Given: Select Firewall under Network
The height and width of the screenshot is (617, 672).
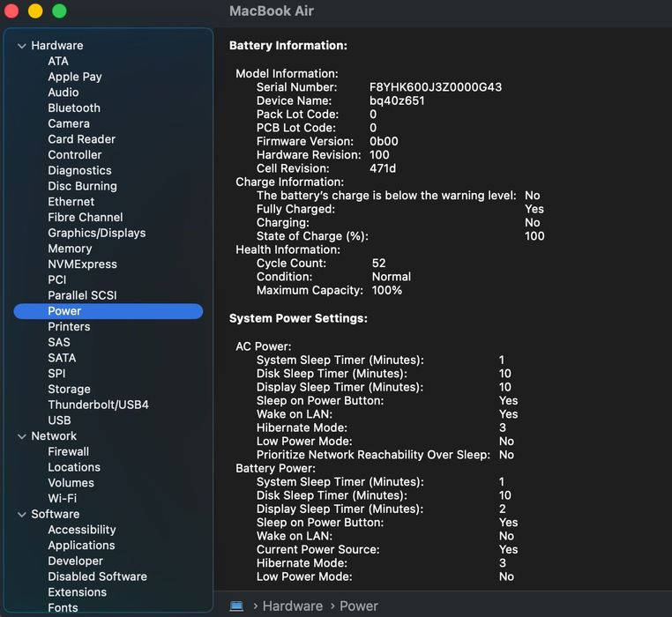Looking at the screenshot, I should click(69, 451).
